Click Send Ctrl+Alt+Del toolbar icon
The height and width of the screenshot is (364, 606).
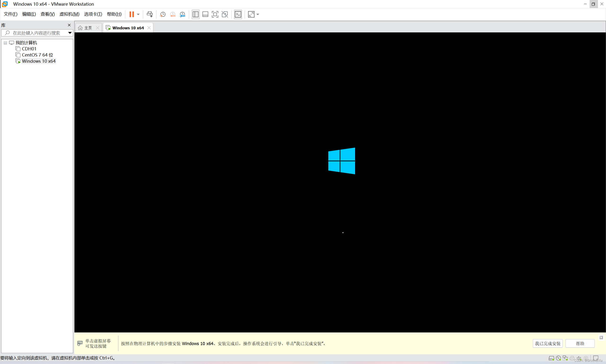[149, 14]
